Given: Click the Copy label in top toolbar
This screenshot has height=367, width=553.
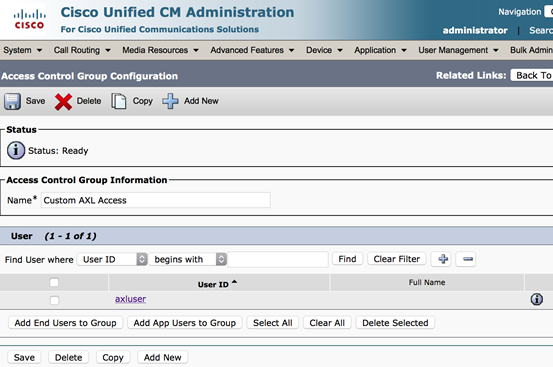Looking at the screenshot, I should click(x=142, y=101).
